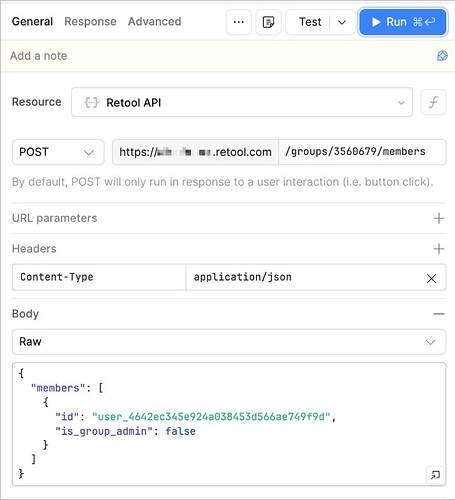Switch to the Response tab
Screen dimensions: 455x500
[90, 22]
